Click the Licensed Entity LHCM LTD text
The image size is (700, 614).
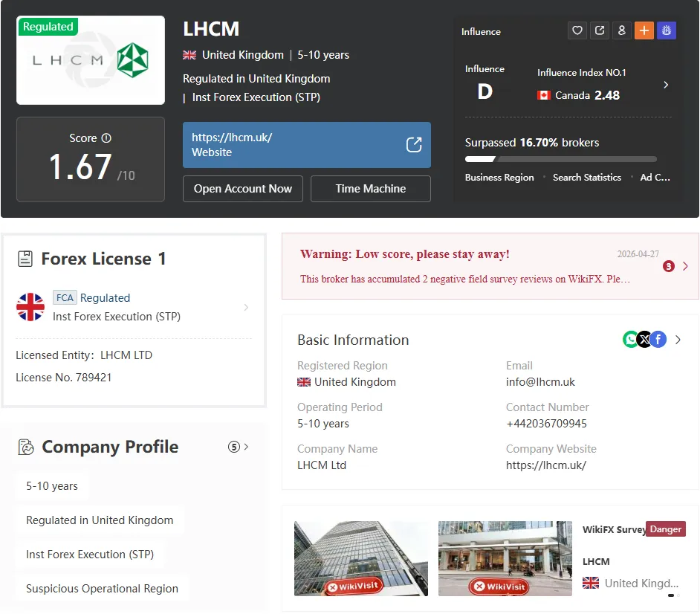pos(84,355)
